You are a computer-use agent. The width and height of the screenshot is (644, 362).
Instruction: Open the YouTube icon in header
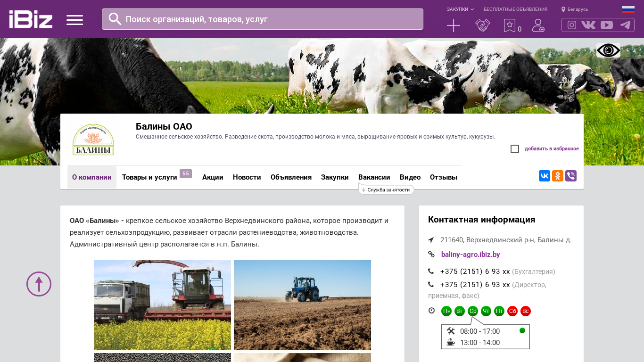point(607,25)
